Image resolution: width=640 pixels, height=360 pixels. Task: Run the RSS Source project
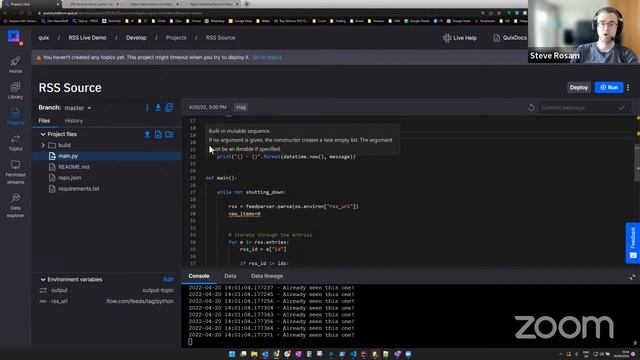pyautogui.click(x=609, y=87)
